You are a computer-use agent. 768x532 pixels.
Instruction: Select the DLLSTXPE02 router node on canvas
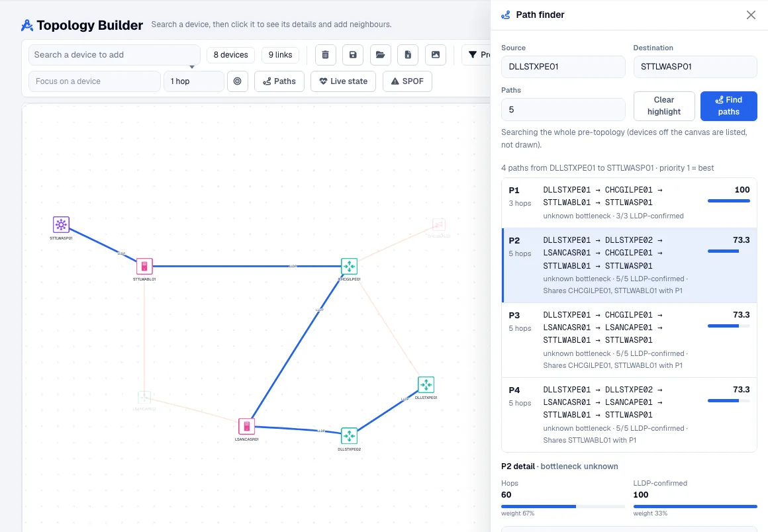(349, 435)
